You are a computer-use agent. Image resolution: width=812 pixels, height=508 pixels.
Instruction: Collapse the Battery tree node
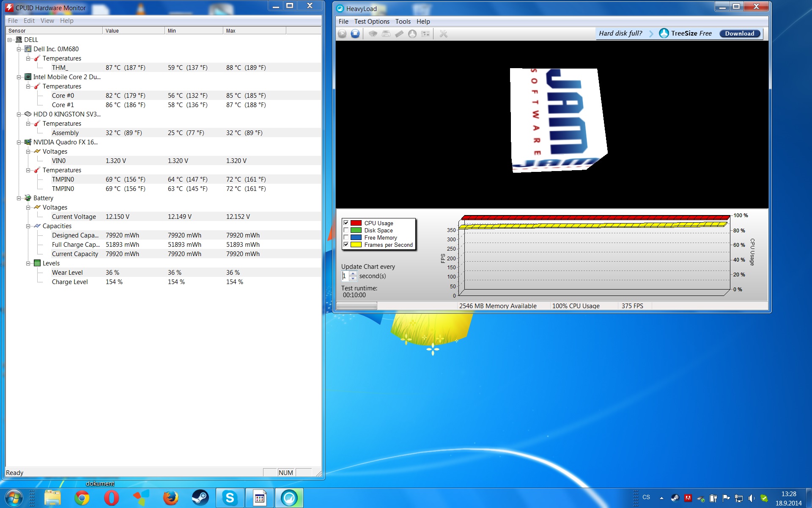point(19,198)
